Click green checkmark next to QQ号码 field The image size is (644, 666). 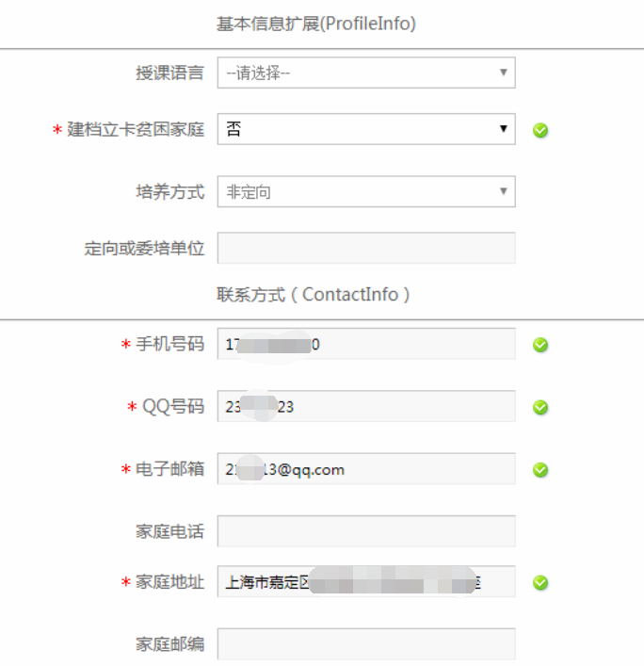click(540, 407)
